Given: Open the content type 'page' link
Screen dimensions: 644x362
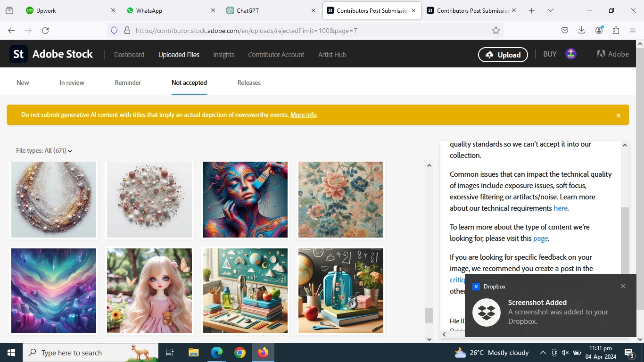Looking at the screenshot, I should point(540,239).
